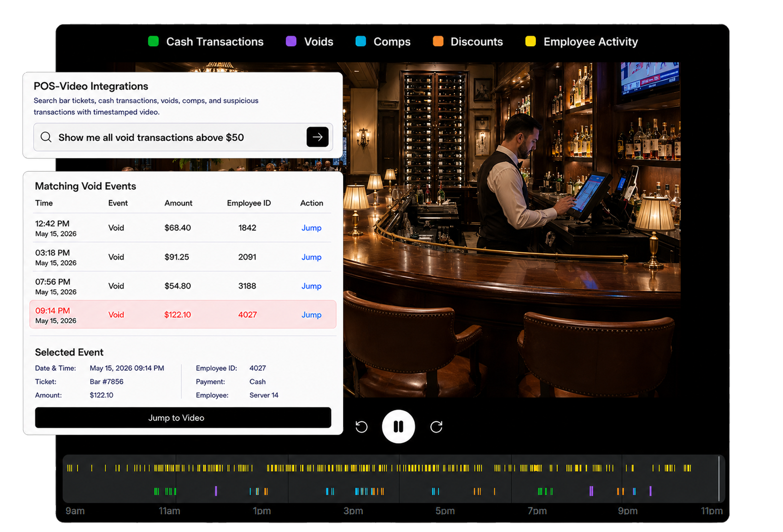This screenshot has width=783, height=532.
Task: Jump to the 12:42 PM void event
Action: (311, 228)
